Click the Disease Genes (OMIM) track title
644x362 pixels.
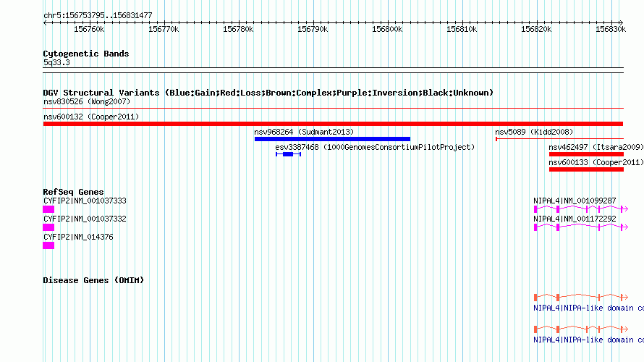pos(93,280)
